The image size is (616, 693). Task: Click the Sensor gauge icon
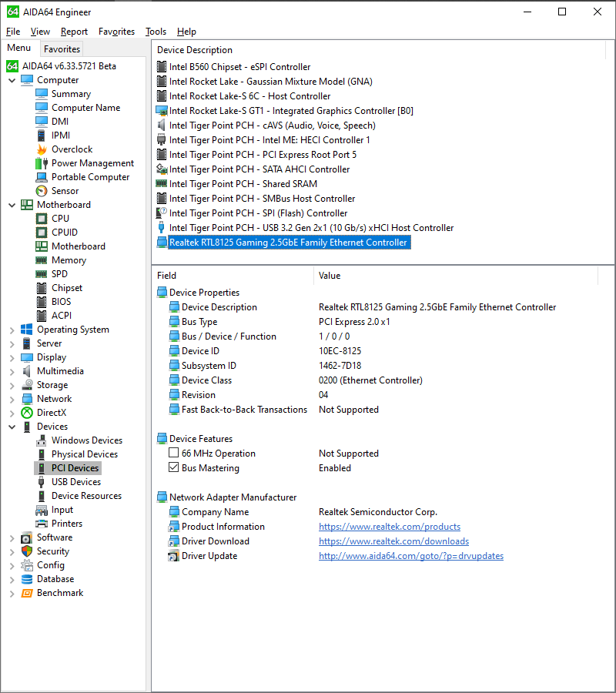pos(42,191)
